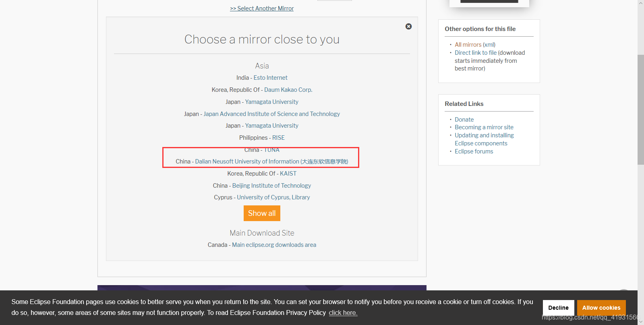The height and width of the screenshot is (325, 644).
Task: Open the All mirrors link
Action: pyautogui.click(x=468, y=45)
